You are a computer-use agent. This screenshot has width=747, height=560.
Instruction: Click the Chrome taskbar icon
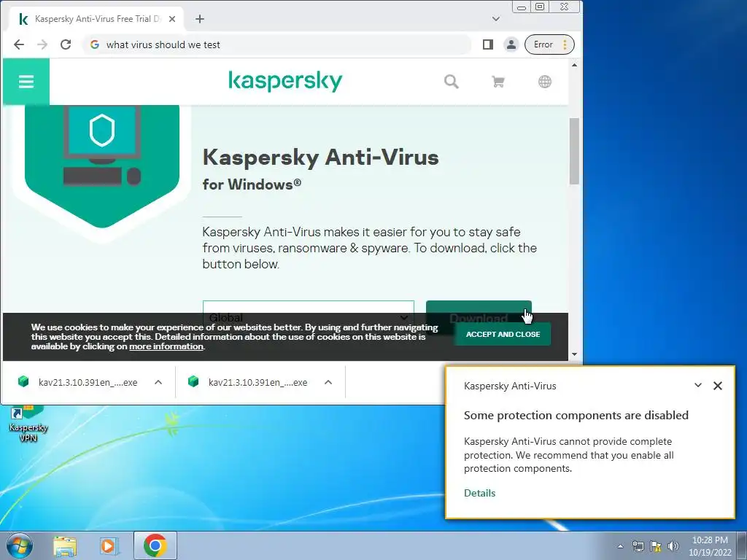pyautogui.click(x=155, y=545)
